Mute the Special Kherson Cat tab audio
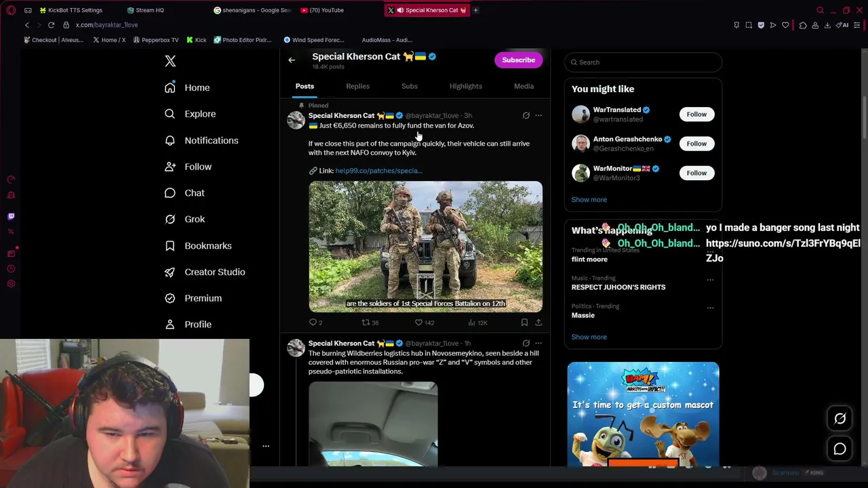 [400, 10]
